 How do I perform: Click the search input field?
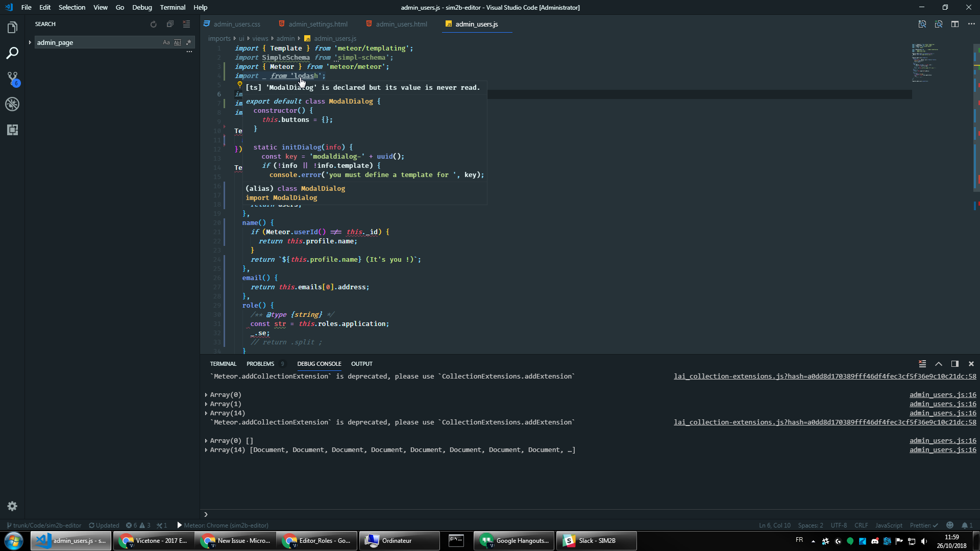click(x=97, y=42)
